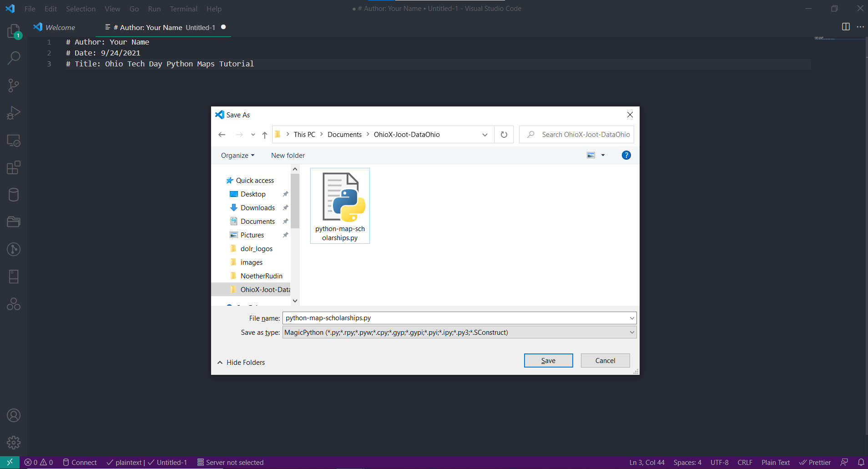
Task: Open the Save As dialog help button
Action: point(626,155)
